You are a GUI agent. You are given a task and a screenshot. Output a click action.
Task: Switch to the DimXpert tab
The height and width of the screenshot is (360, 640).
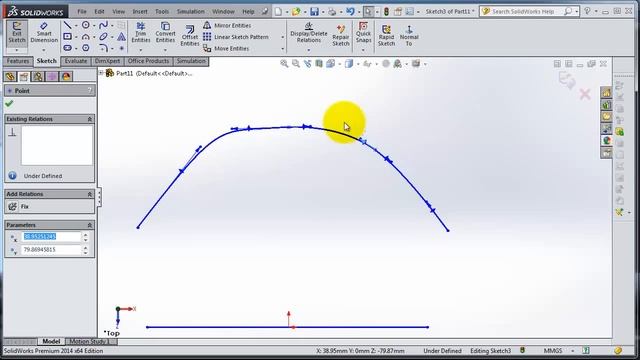[107, 61]
